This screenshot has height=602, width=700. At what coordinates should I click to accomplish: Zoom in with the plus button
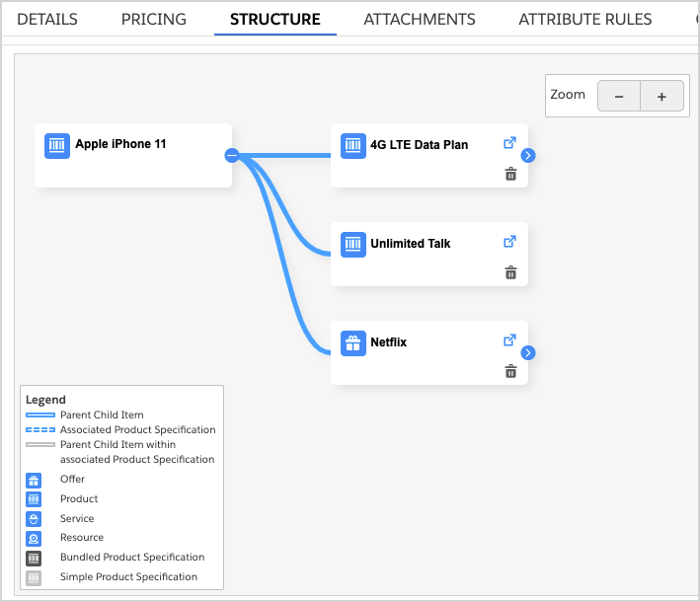(x=661, y=96)
